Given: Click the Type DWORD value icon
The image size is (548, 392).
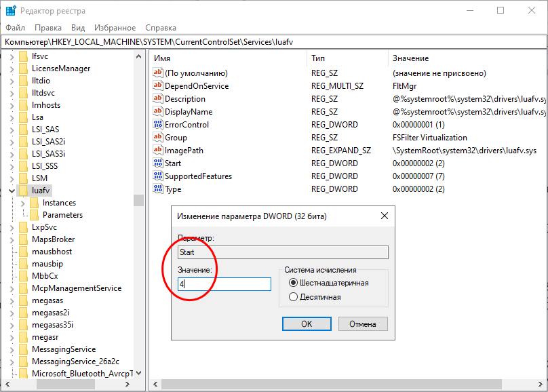Looking at the screenshot, I should coord(157,189).
